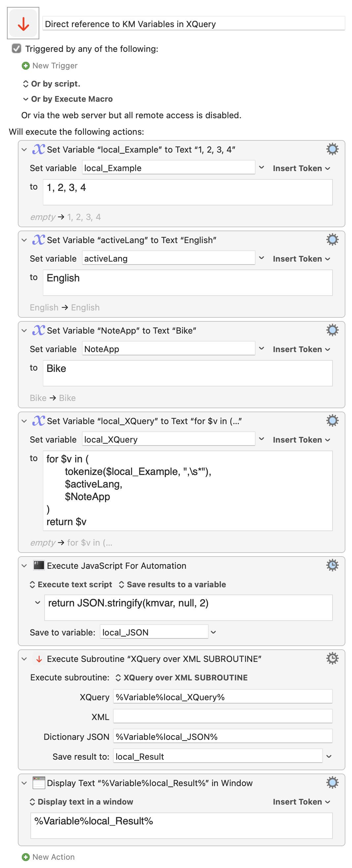Click the green New Action plus icon

click(x=26, y=856)
